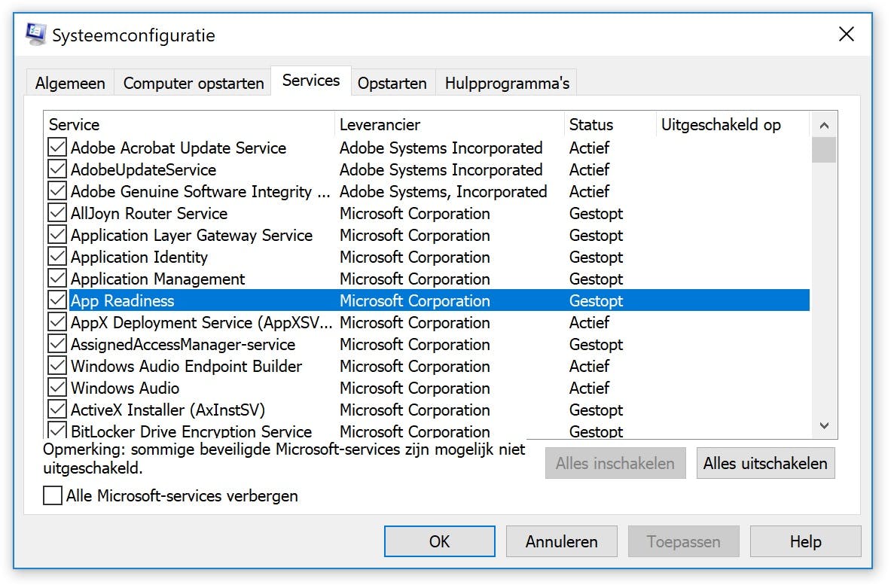Switch to the Algemeen tab
This screenshot has height=588, width=891.
pos(70,83)
